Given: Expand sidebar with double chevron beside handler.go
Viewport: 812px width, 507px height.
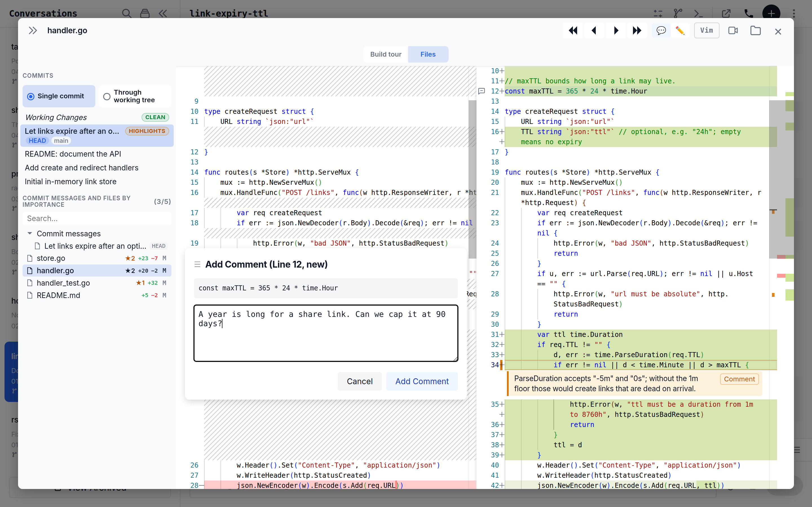Looking at the screenshot, I should click(x=32, y=30).
